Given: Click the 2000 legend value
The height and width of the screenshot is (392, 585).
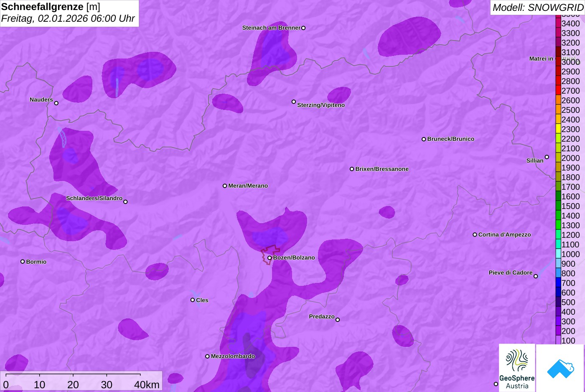Looking at the screenshot, I should (x=571, y=158).
